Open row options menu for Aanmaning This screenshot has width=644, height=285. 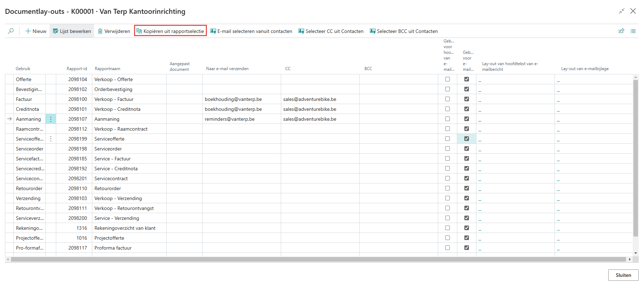(51, 119)
